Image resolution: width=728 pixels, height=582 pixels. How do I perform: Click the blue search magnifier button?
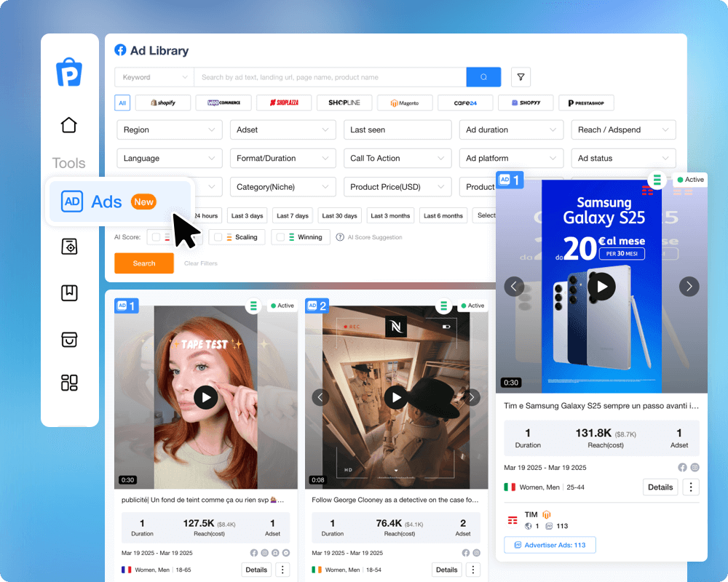(483, 77)
